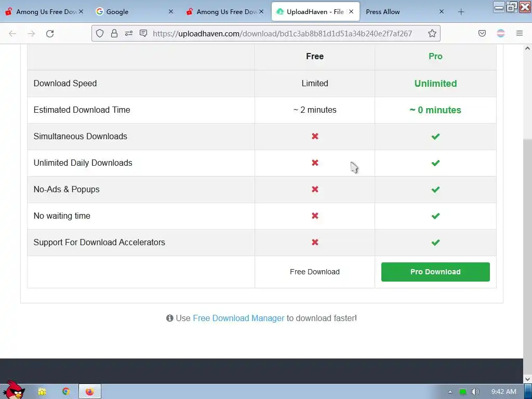Click the red X for Unlimited Daily Downloads
The width and height of the screenshot is (532, 399).
315,163
